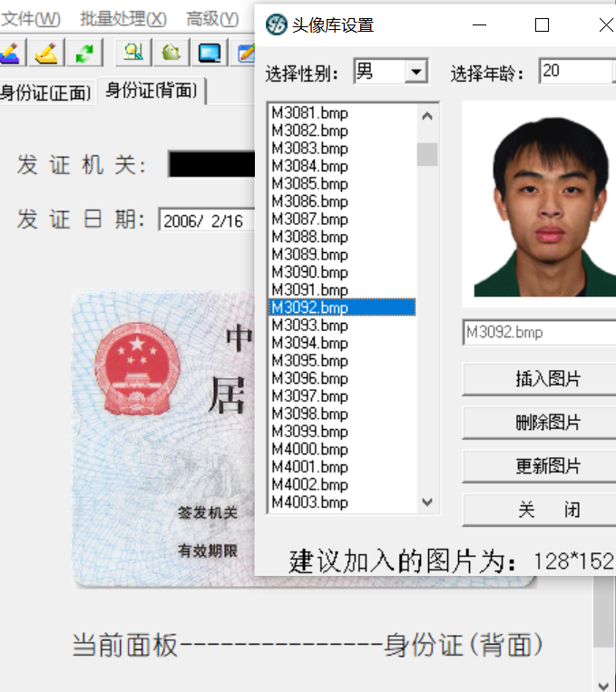This screenshot has height=692, width=616.
Task: Select M4003.bmp in the list
Action: 342,502
